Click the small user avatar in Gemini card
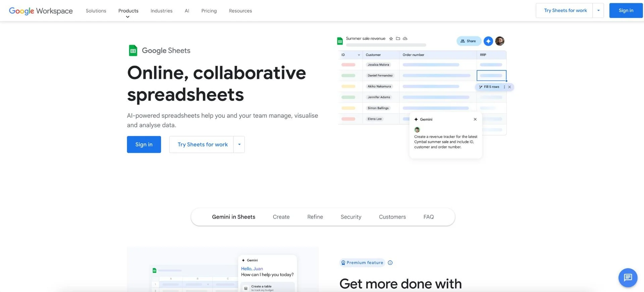The height and width of the screenshot is (292, 644). click(417, 129)
